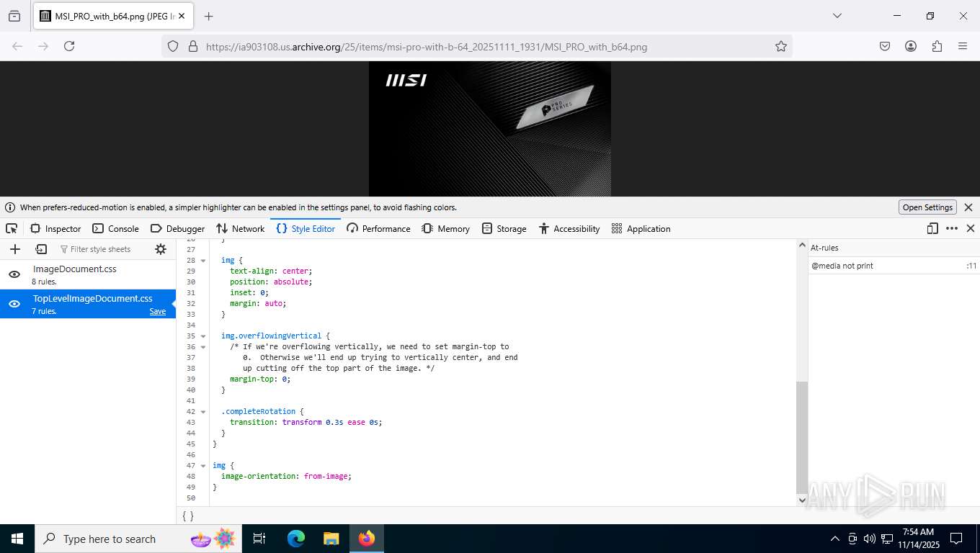Open Settings from the notification bar
This screenshot has width=980, height=553.
tap(927, 207)
